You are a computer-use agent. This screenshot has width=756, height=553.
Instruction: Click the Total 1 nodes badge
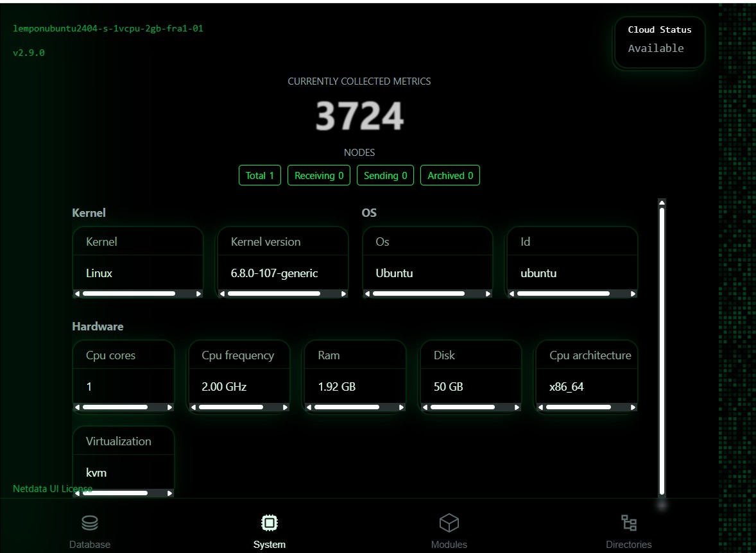[259, 176]
